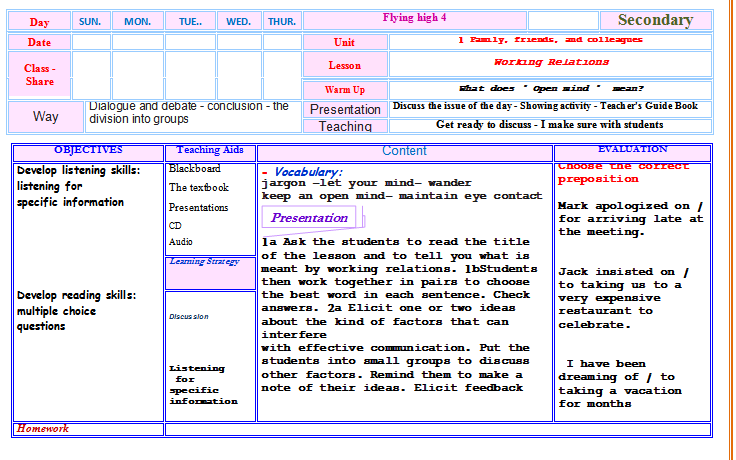Image resolution: width=736 pixels, height=460 pixels.
Task: Click the 'Presentation' label in header table
Action: pyautogui.click(x=345, y=109)
